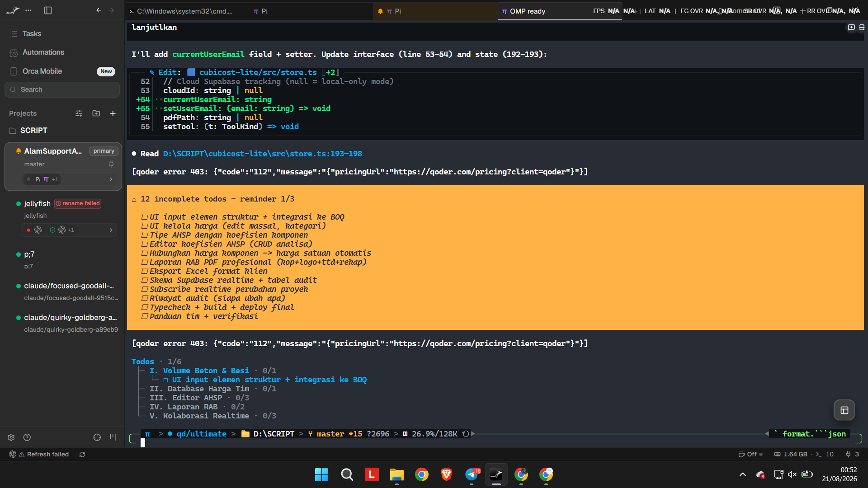Open Settings gear in sidebar footer
The image size is (868, 488).
pyautogui.click(x=11, y=437)
